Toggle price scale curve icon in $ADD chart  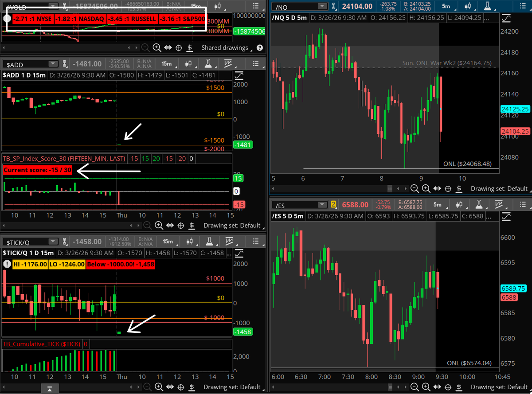[x=239, y=75]
